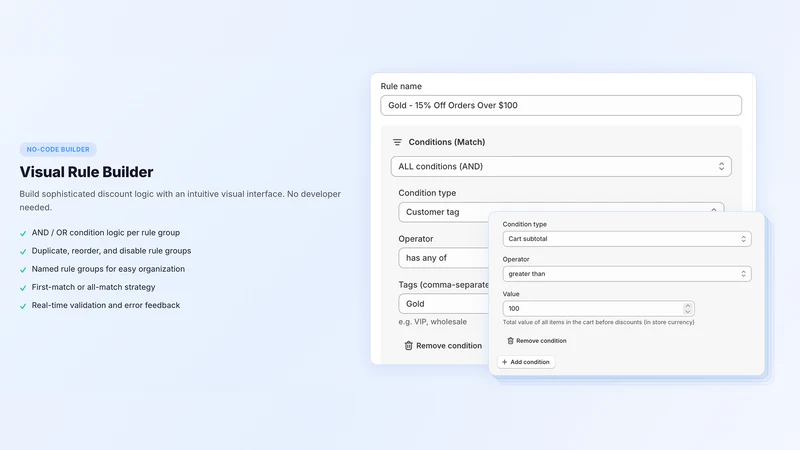Click 'Duplicate, reorder, and disable rule groups'

[111, 251]
